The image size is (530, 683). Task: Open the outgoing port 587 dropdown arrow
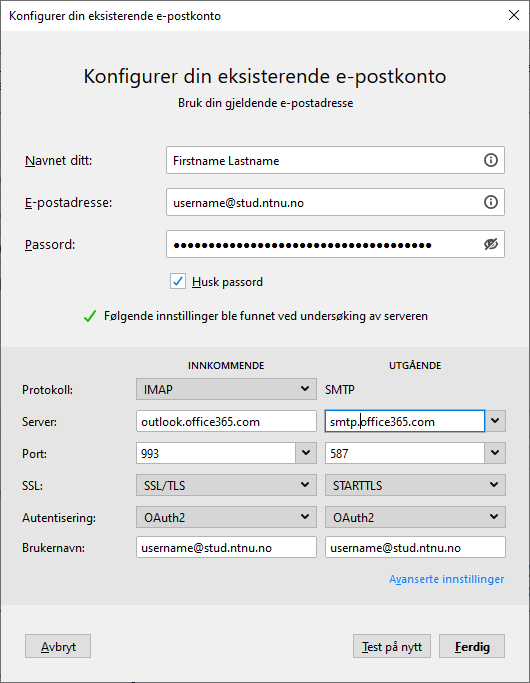point(495,453)
